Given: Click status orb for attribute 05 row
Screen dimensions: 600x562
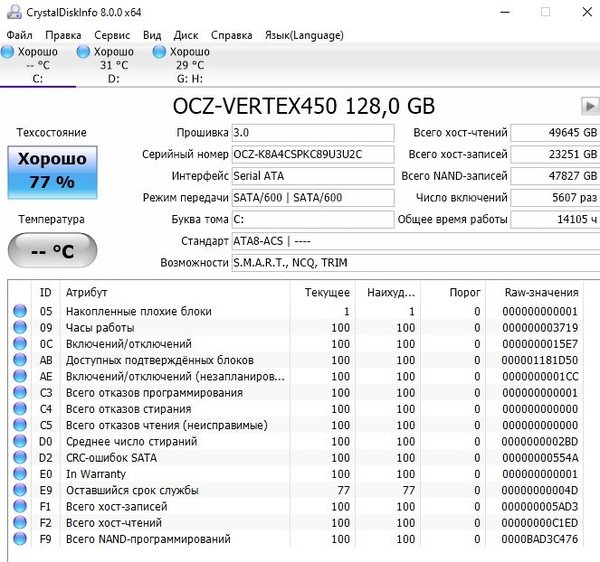Looking at the screenshot, I should [x=19, y=312].
